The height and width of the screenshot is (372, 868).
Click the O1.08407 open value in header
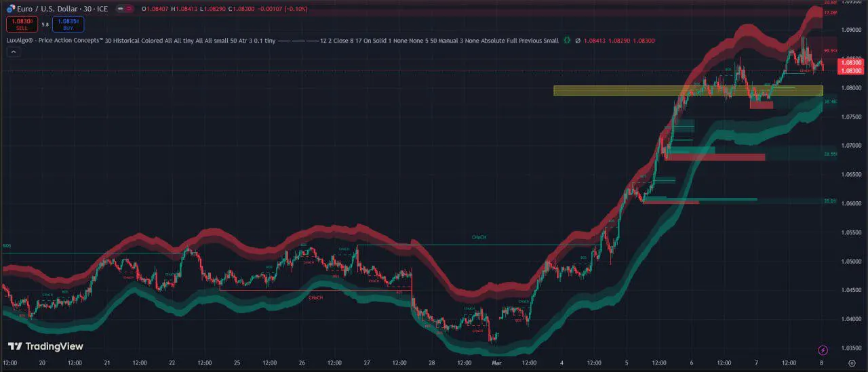coord(156,9)
